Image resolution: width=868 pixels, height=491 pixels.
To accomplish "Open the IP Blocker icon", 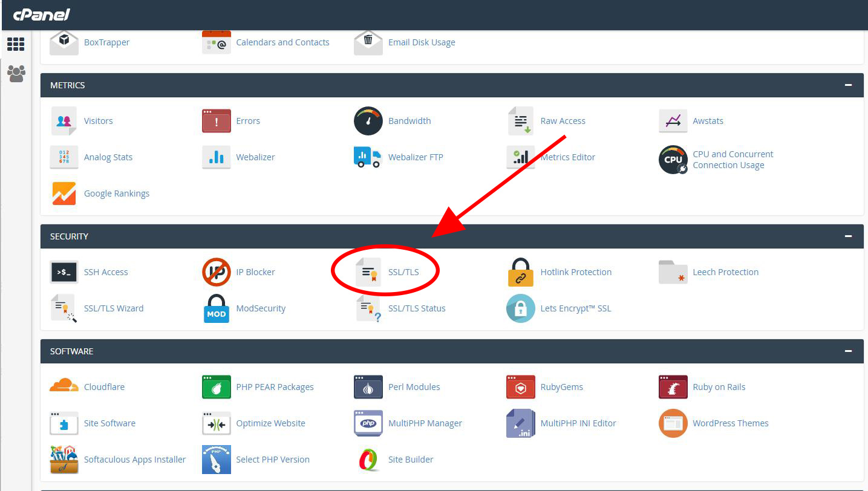I will pos(217,272).
